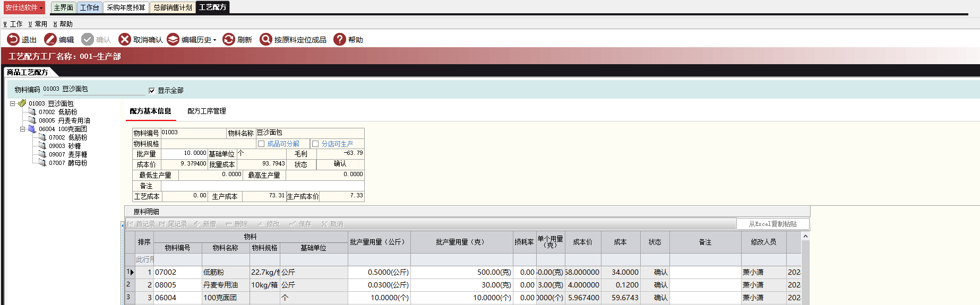This screenshot has height=305, width=980.
Task: Click the 批产量 value field 10.0000
Action: pyautogui.click(x=184, y=154)
